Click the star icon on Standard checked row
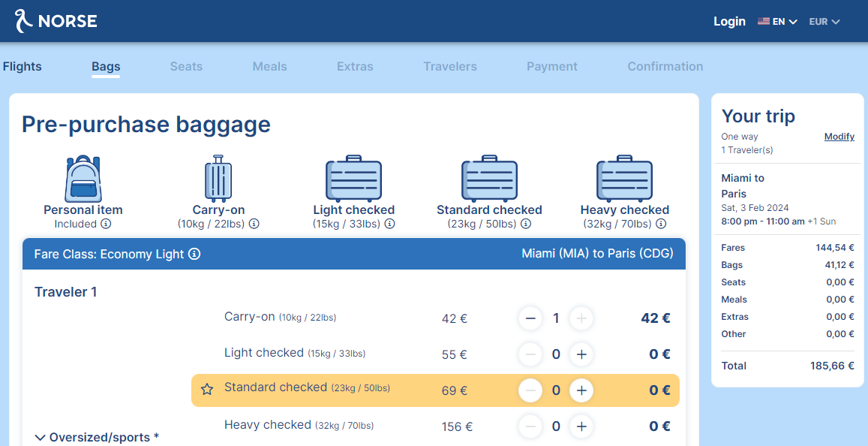Screen dimensions: 868x446 [207, 390]
